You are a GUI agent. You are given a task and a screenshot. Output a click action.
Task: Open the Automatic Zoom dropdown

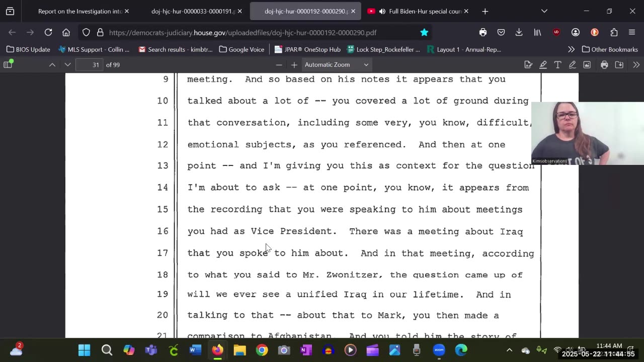click(337, 64)
